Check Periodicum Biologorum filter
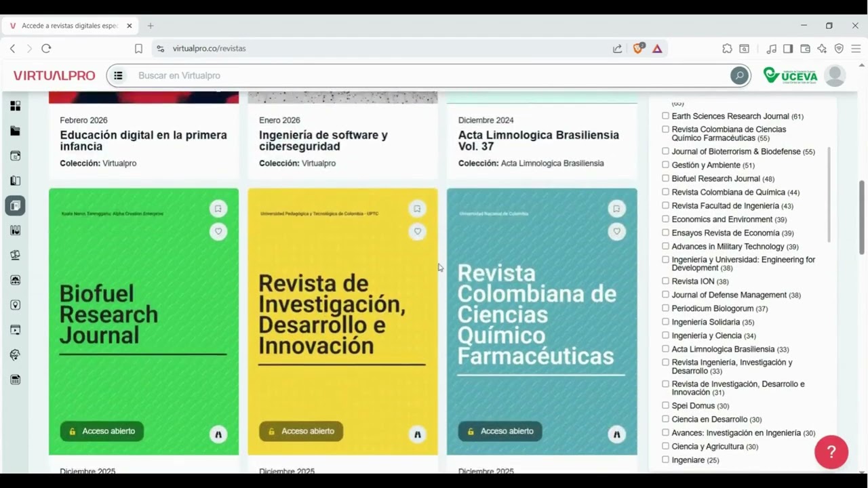The width and height of the screenshot is (868, 488). coord(665,308)
